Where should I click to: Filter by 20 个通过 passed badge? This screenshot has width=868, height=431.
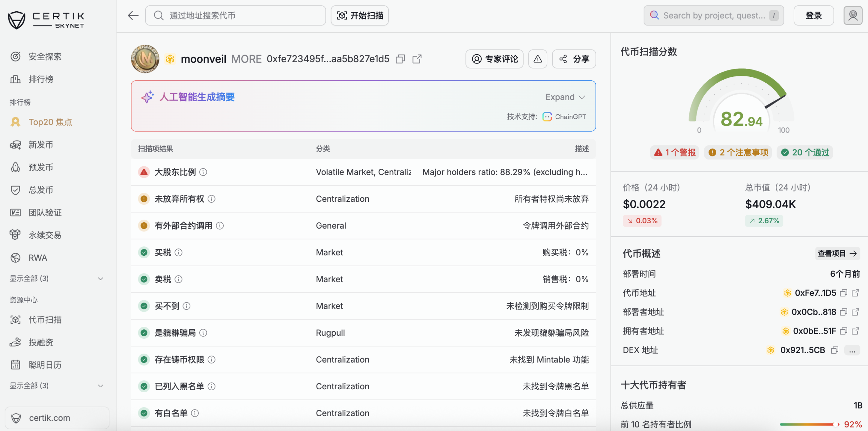click(x=805, y=152)
